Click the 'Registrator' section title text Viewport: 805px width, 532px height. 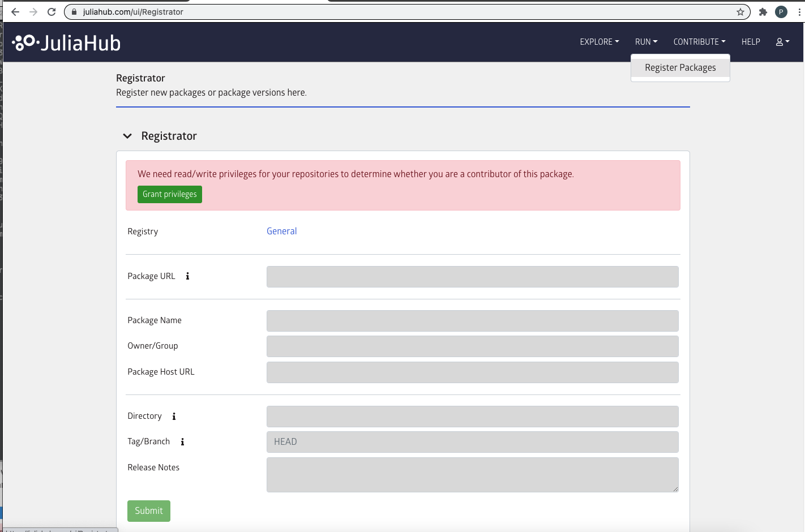[169, 136]
